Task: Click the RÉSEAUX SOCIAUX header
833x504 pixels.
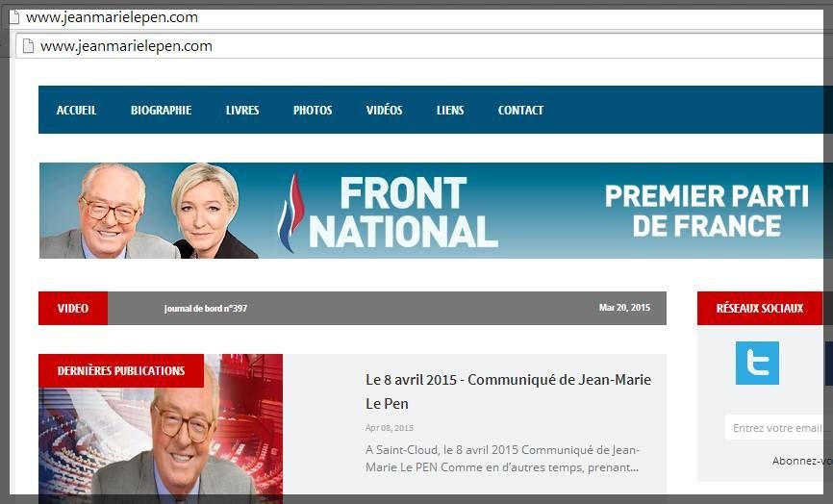Action: (x=760, y=308)
